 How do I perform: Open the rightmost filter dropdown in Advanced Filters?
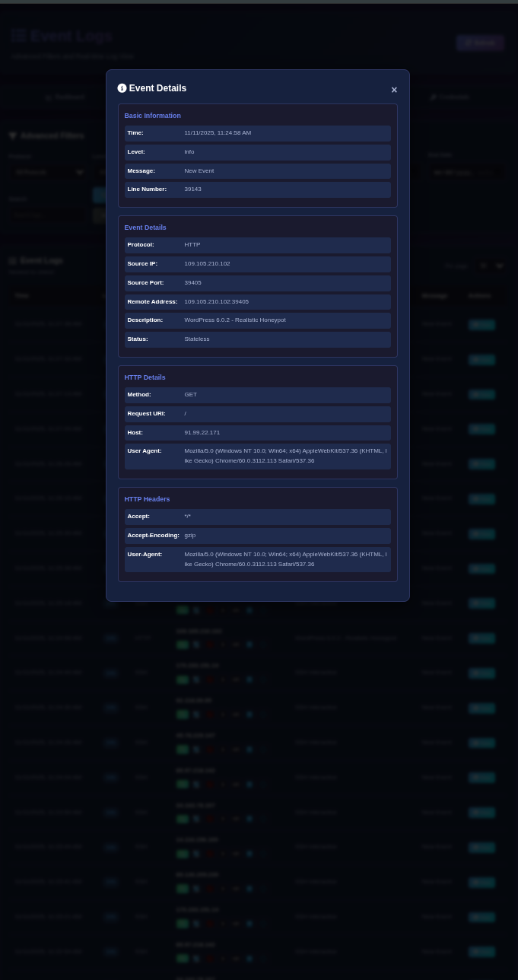pyautogui.click(x=462, y=173)
